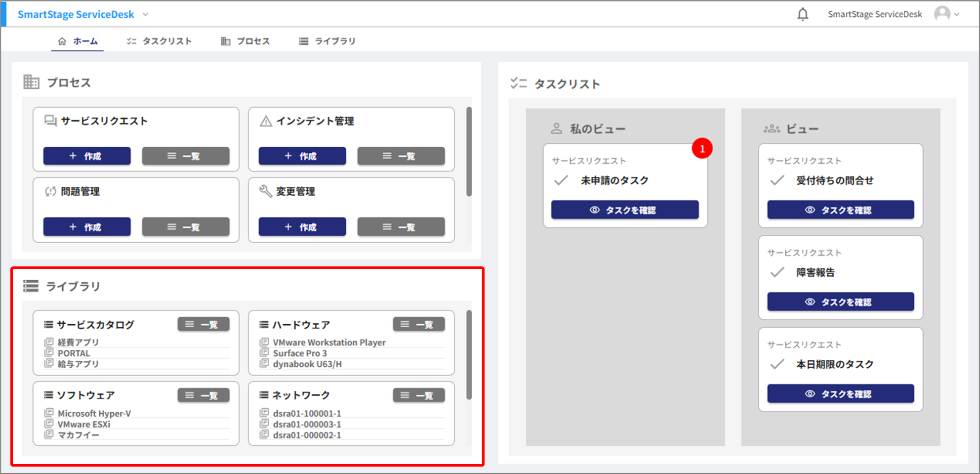Click the service request chat icon
Image resolution: width=980 pixels, height=474 pixels.
[50, 121]
